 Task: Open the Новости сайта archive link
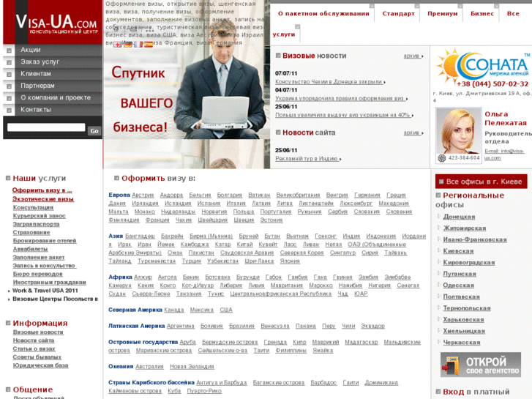click(413, 133)
